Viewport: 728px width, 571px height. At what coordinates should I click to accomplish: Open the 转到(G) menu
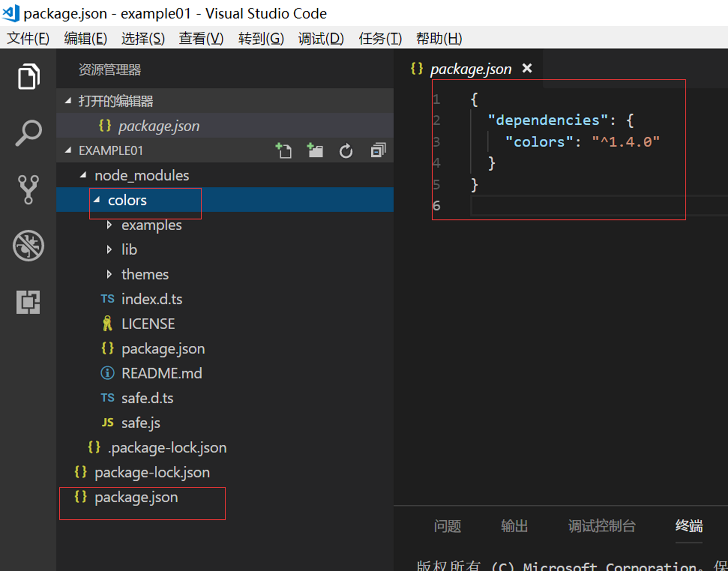coord(261,38)
